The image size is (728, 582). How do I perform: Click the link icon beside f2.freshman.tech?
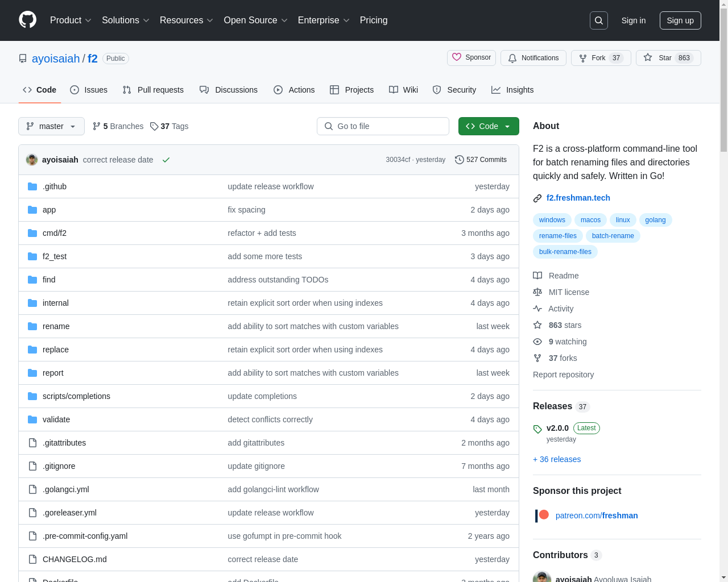[537, 198]
